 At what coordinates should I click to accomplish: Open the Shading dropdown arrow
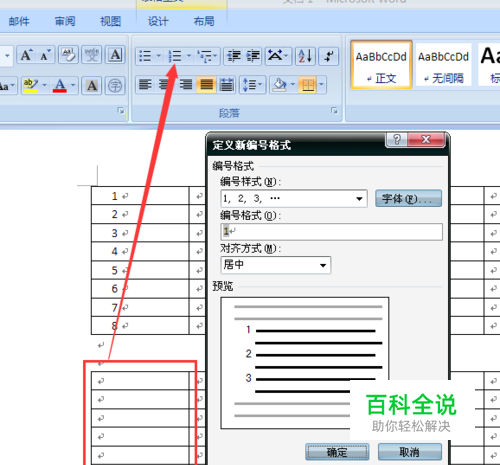pyautogui.click(x=293, y=85)
